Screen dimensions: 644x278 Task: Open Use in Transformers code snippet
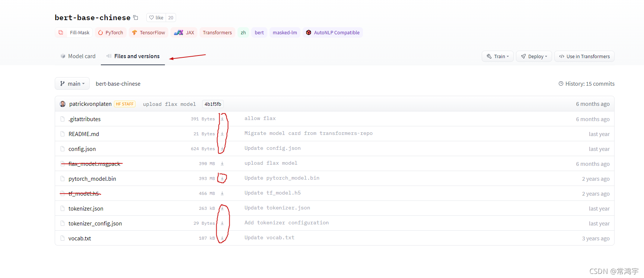(584, 56)
